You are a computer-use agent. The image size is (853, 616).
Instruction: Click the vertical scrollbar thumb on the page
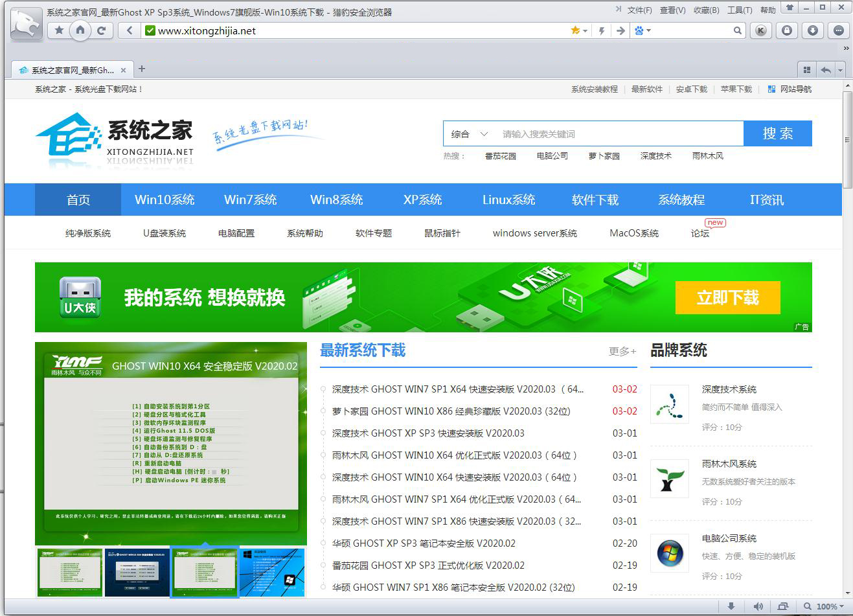coord(847,139)
